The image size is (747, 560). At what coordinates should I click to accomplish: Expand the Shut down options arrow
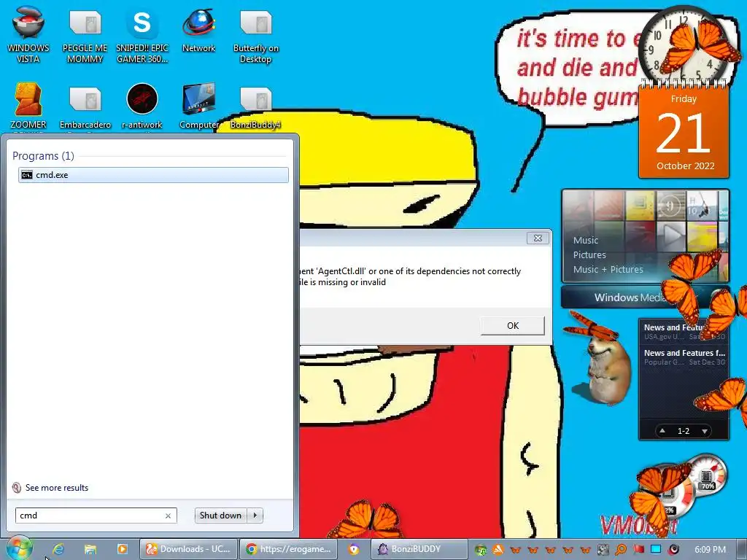tap(255, 516)
